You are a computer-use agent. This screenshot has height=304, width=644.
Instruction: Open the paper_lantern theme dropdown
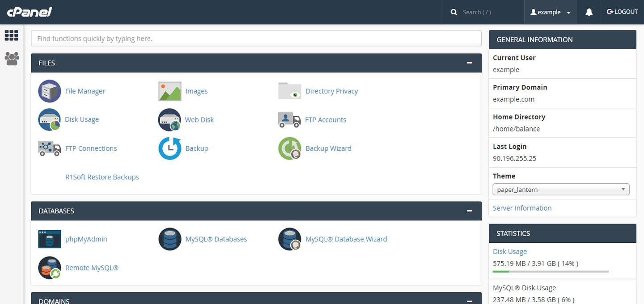pos(560,189)
